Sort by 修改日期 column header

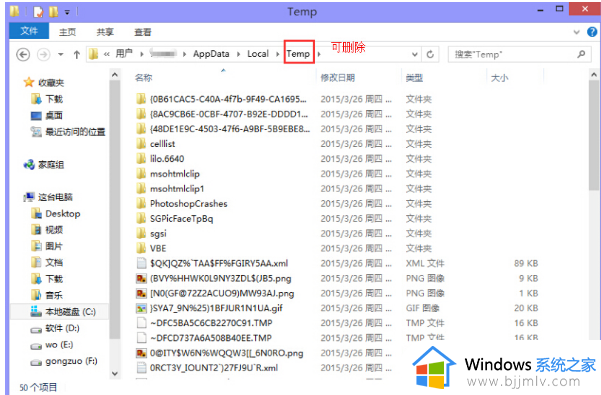click(338, 78)
